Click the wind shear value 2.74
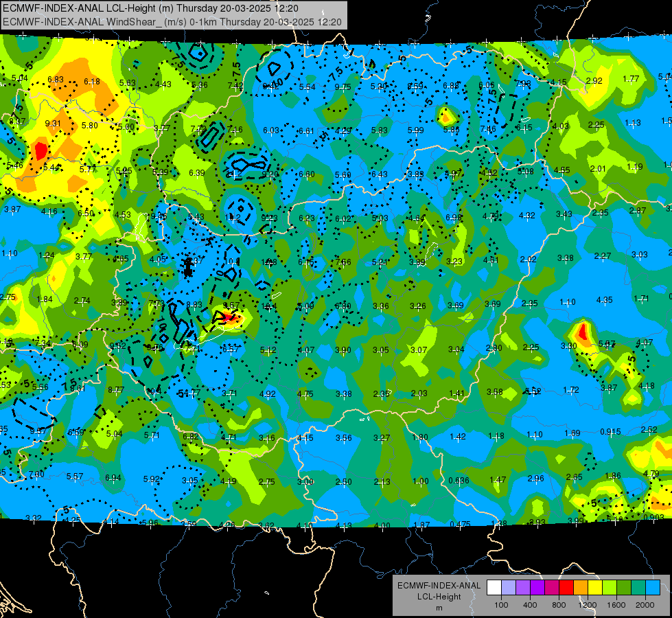This screenshot has width=672, height=618. [x=82, y=301]
